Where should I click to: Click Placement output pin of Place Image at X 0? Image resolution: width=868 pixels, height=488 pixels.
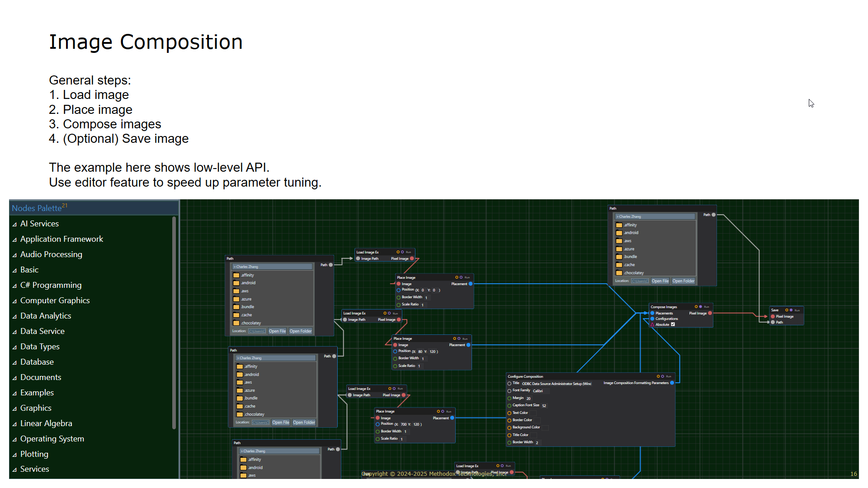point(471,284)
